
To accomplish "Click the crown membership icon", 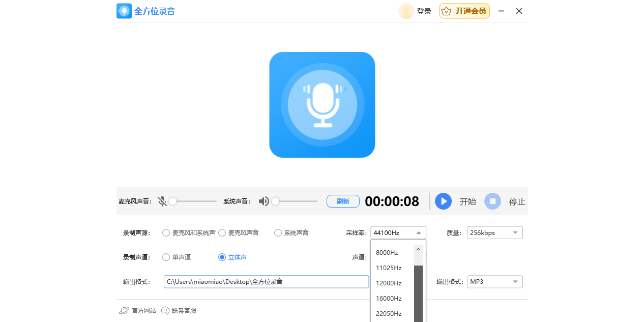I will click(x=446, y=11).
